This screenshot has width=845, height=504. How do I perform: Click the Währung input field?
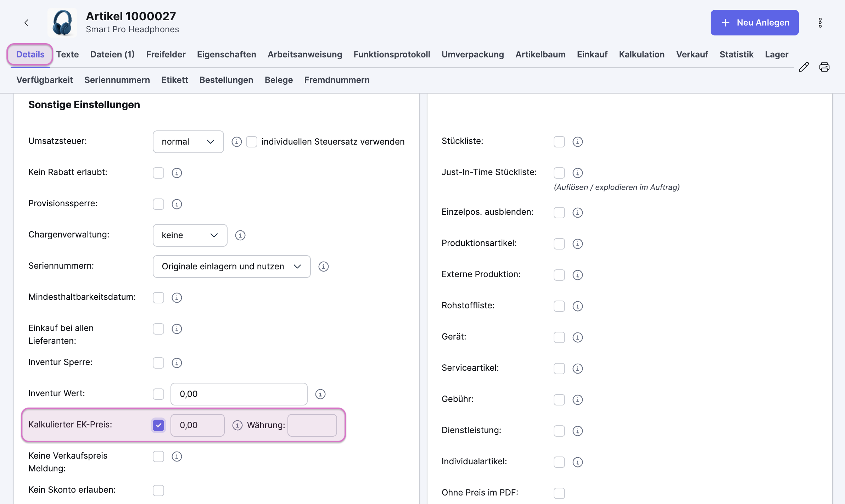click(x=312, y=425)
